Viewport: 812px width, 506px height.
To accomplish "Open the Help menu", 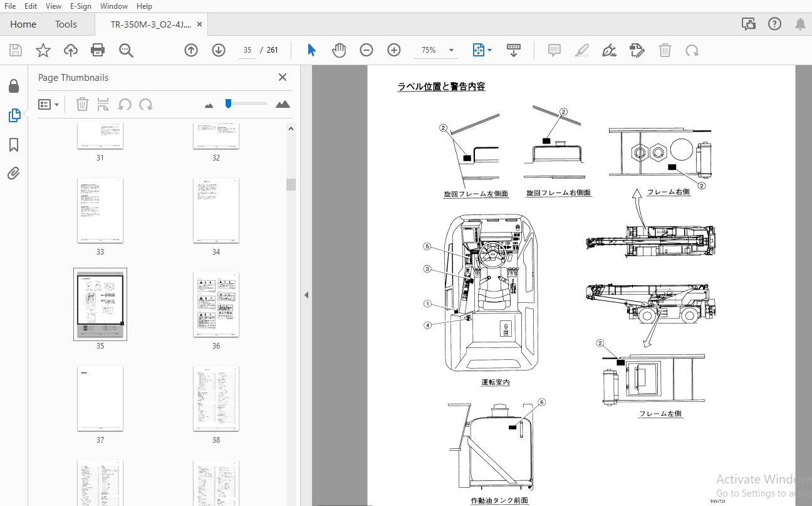I will [x=144, y=6].
